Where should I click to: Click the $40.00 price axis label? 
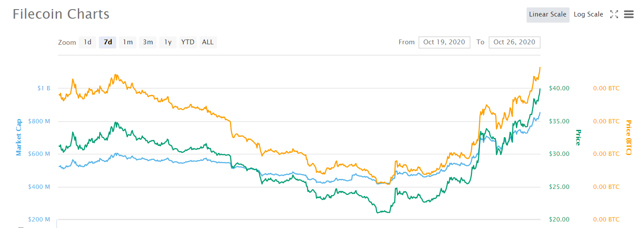pyautogui.click(x=559, y=88)
